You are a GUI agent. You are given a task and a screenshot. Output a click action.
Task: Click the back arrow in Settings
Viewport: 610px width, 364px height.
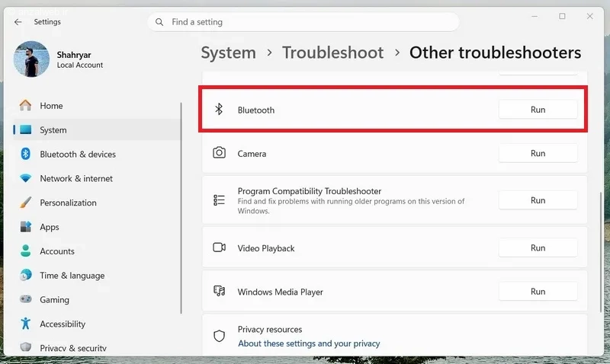[x=18, y=22]
